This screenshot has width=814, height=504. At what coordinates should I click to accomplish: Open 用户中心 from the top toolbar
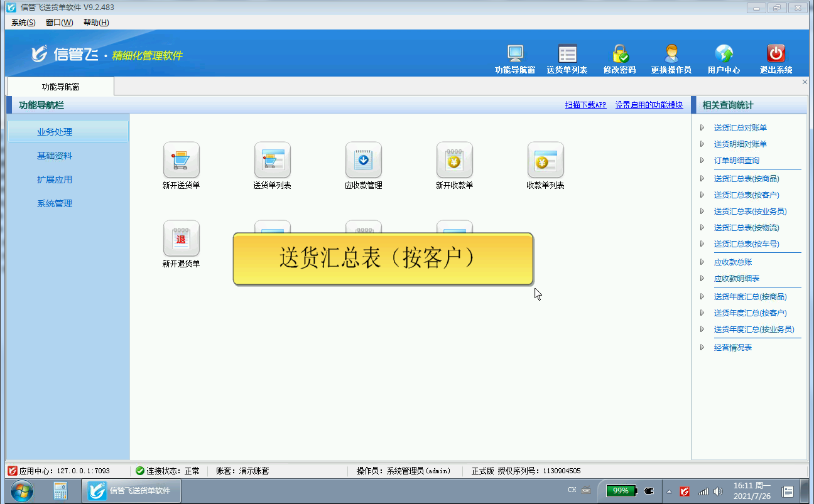coord(724,55)
